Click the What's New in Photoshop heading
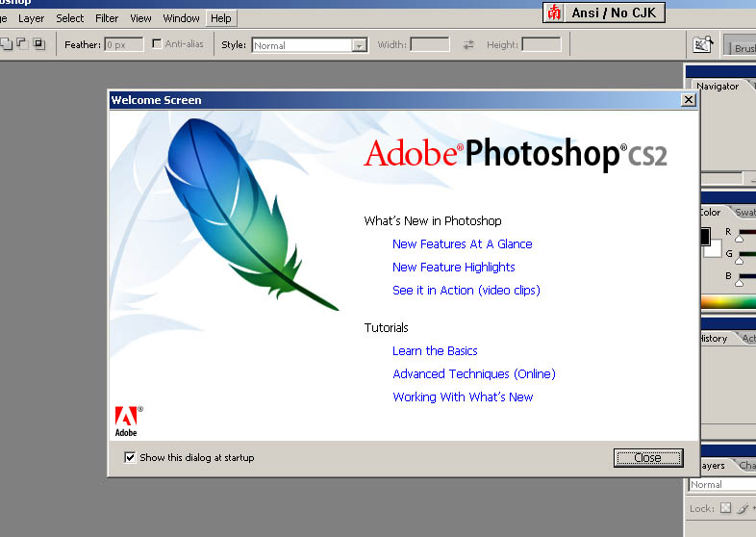The image size is (756, 537). pos(433,220)
